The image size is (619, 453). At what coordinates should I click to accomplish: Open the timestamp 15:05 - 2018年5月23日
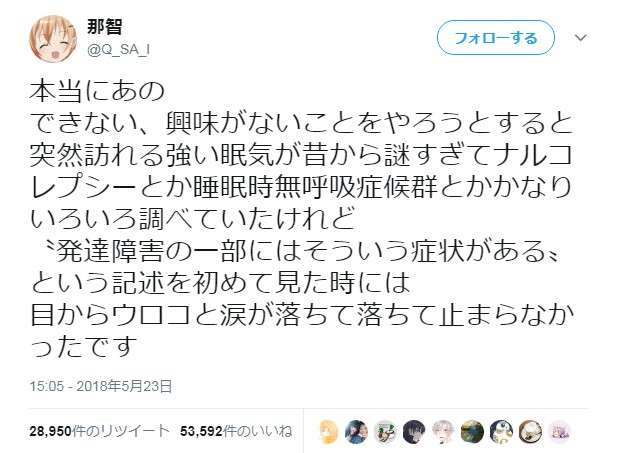[101, 386]
